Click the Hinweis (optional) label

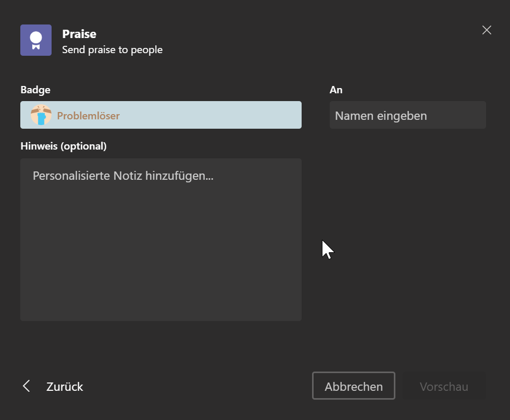(x=64, y=146)
